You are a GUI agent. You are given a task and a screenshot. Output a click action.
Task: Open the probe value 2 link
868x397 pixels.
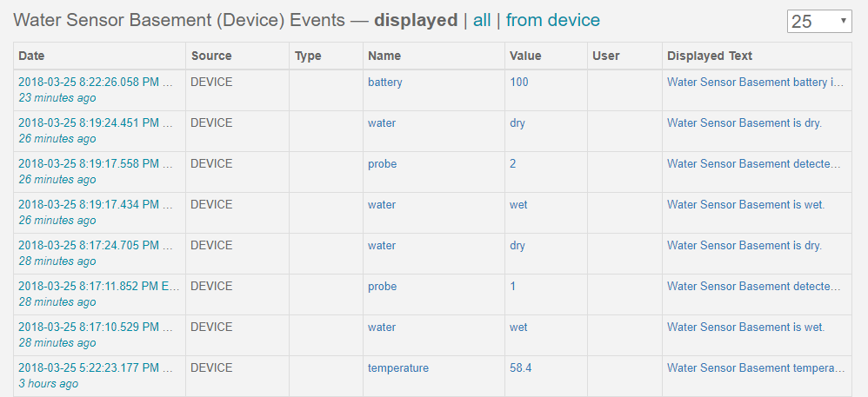512,164
